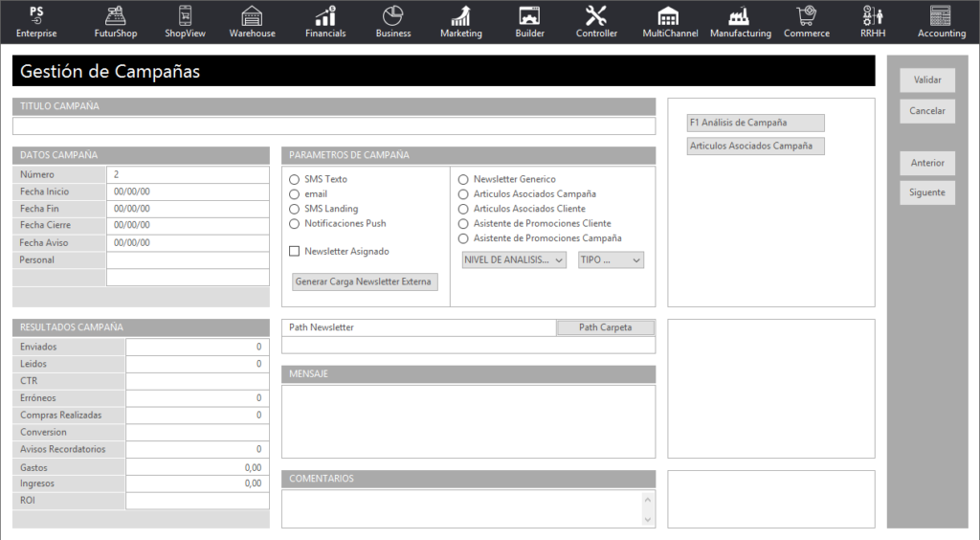Click the Fecha Aviso date field
980x540 pixels.
tap(188, 242)
